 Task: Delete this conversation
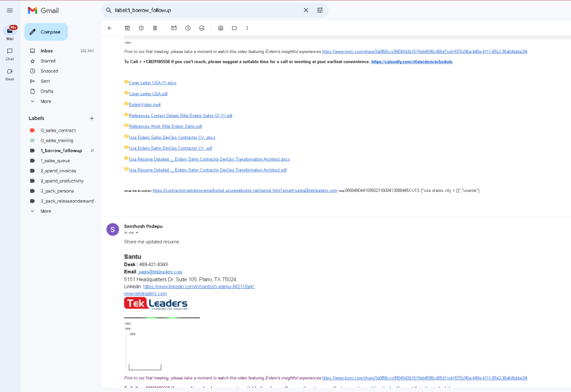(x=155, y=28)
